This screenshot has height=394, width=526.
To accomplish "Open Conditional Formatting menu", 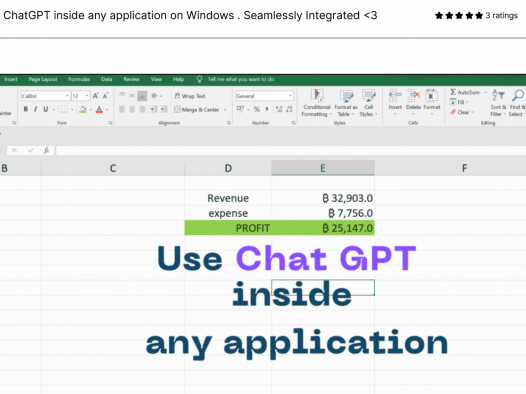I will coord(317,103).
